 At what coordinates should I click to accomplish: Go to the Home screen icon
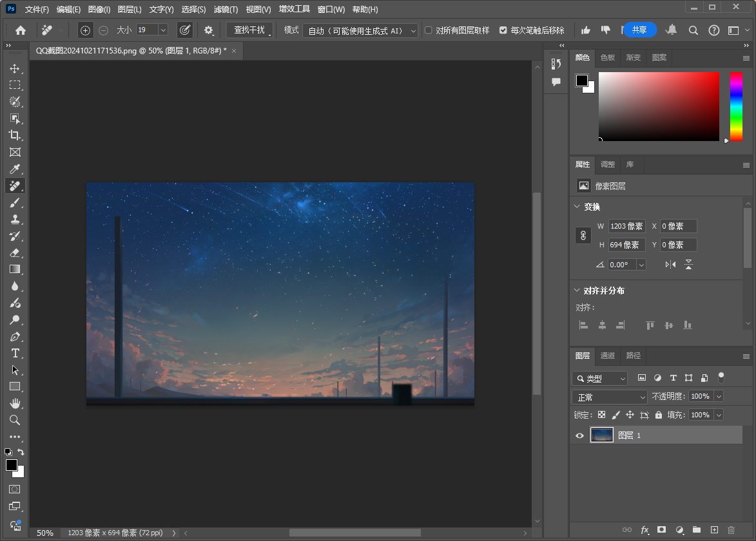pos(20,30)
